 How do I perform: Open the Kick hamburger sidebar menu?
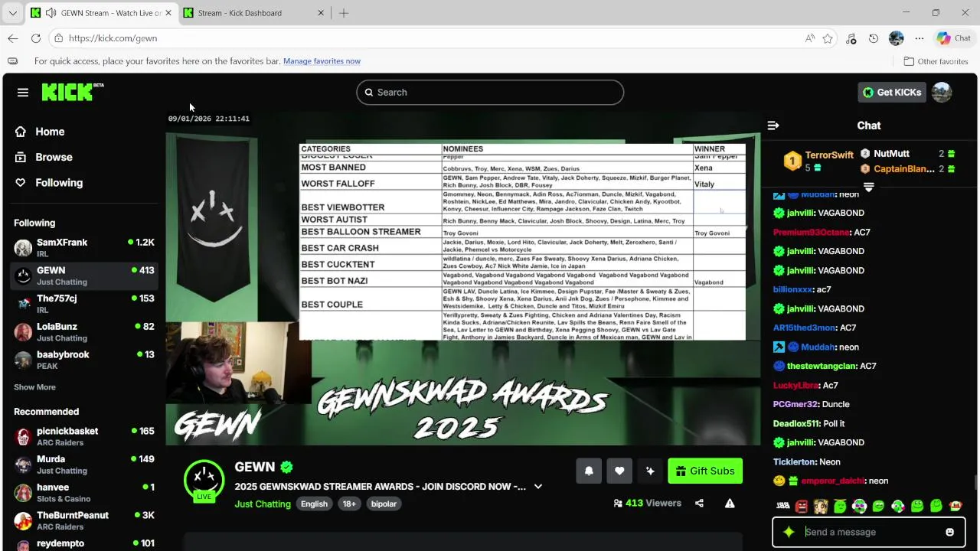(x=23, y=92)
